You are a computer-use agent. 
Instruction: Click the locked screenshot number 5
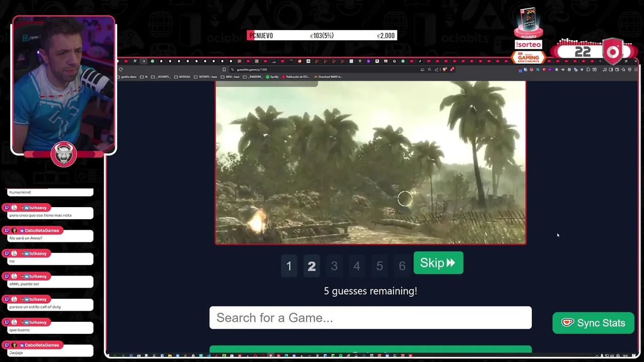point(379,266)
